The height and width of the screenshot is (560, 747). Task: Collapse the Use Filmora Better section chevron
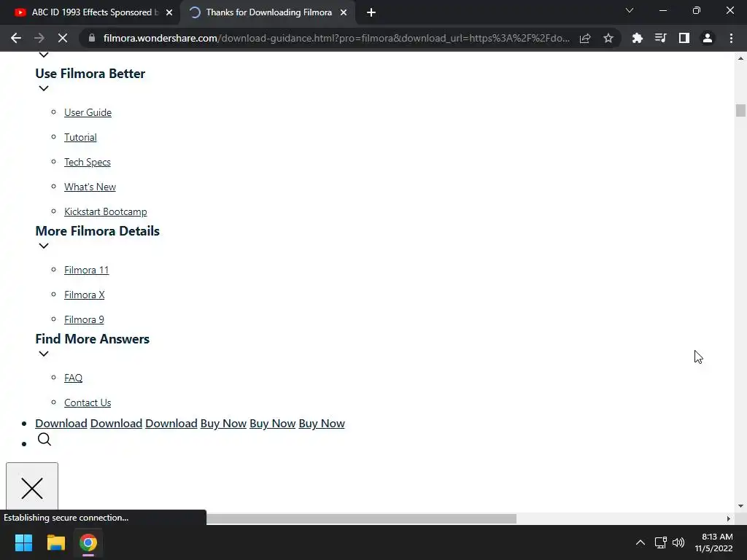(x=43, y=88)
